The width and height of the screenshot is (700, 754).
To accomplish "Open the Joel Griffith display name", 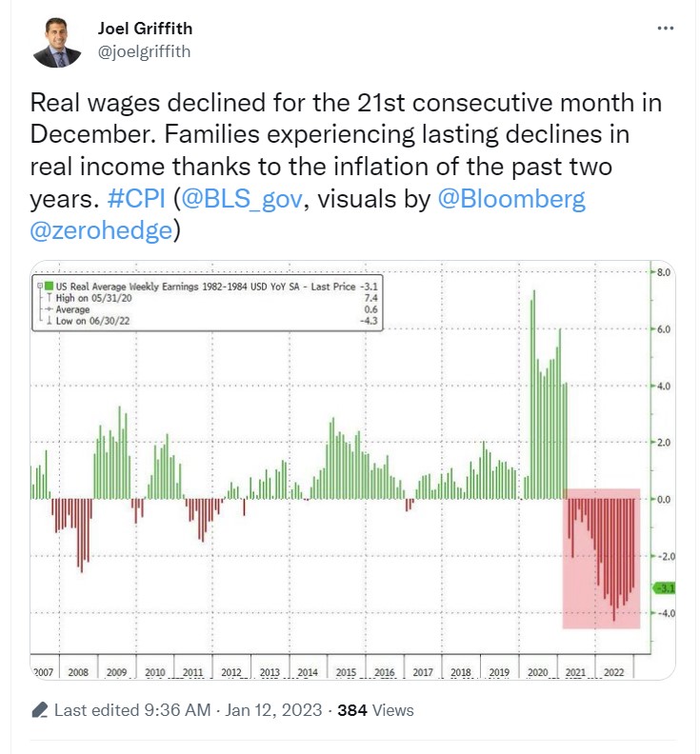I will point(145,29).
